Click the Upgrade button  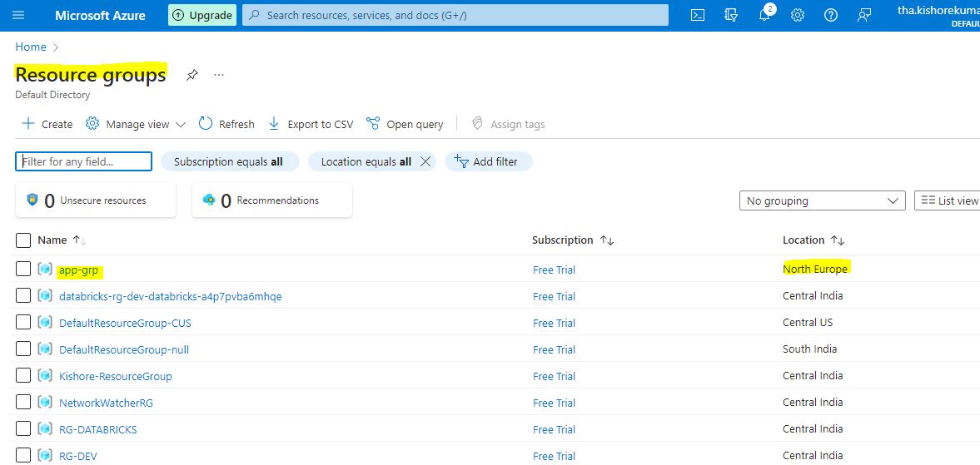[x=201, y=15]
